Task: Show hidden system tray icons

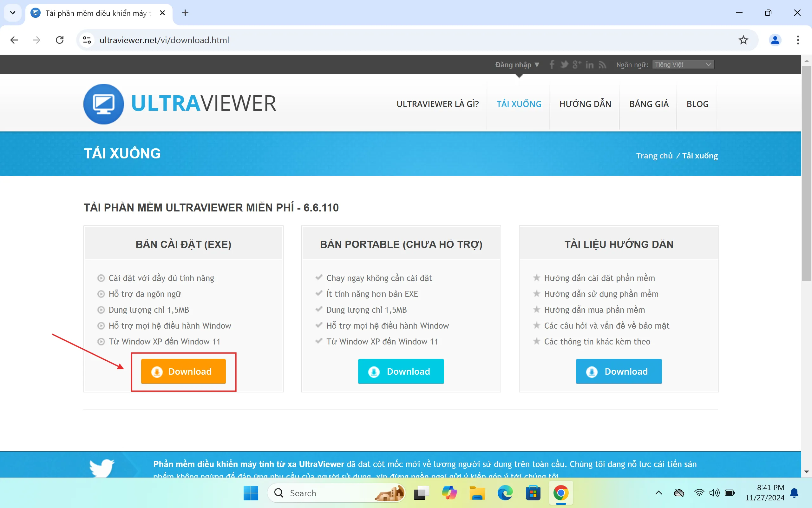Action: [x=658, y=493]
